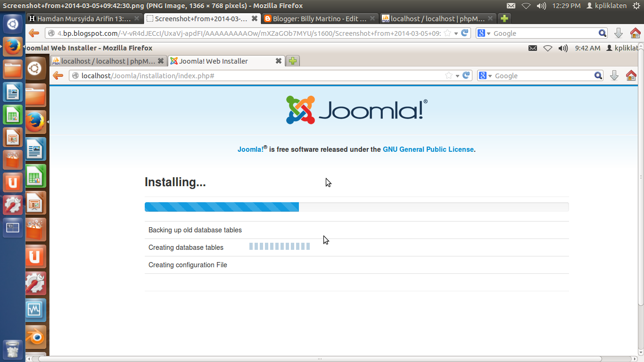
Task: Click 'Creating configuration File' row
Action: click(x=356, y=265)
